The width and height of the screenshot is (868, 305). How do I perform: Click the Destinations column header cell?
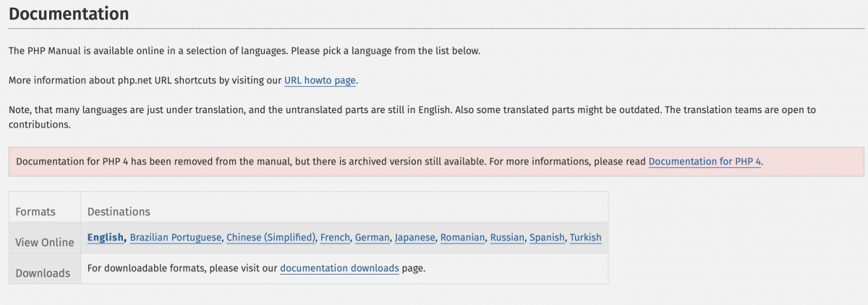point(344,207)
